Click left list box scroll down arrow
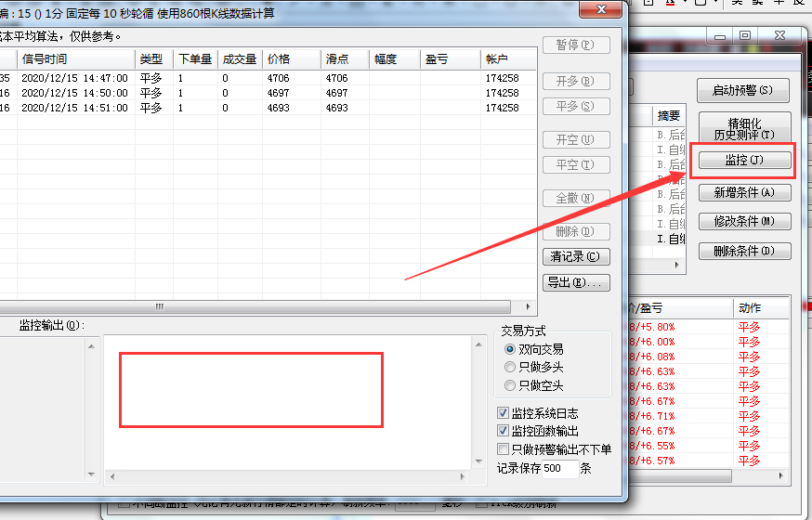Screen dimensions: 812x520 coord(91,474)
